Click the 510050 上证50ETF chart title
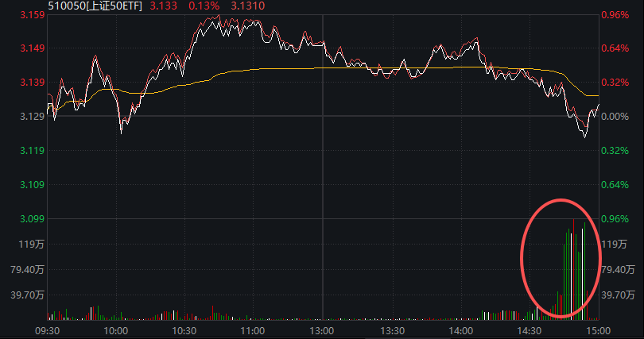 click(94, 6)
